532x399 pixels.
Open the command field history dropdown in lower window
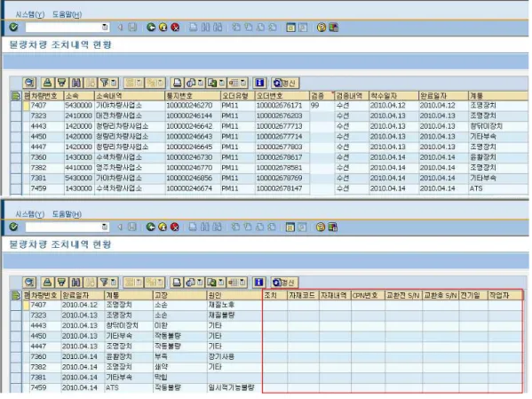tap(105, 227)
